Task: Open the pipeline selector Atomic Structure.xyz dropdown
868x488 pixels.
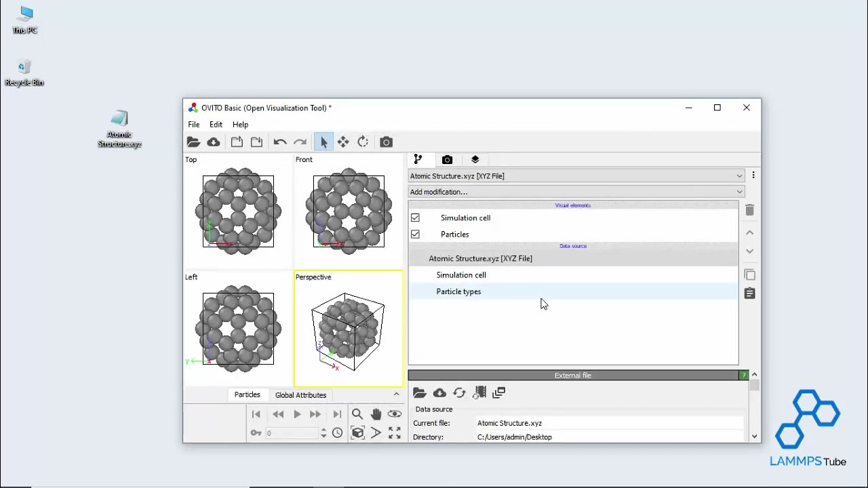Action: click(576, 176)
